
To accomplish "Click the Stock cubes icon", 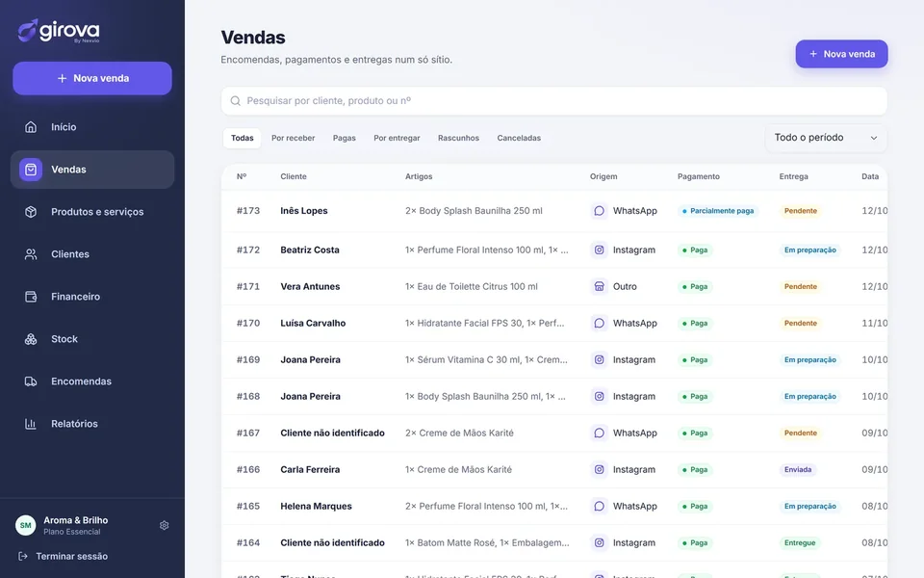I will [x=31, y=339].
